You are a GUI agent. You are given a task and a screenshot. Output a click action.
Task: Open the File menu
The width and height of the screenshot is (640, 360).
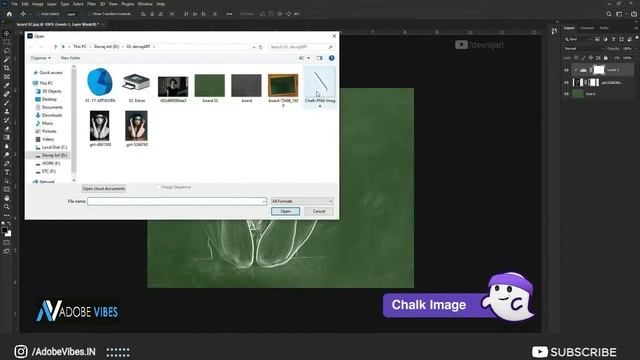(15, 4)
